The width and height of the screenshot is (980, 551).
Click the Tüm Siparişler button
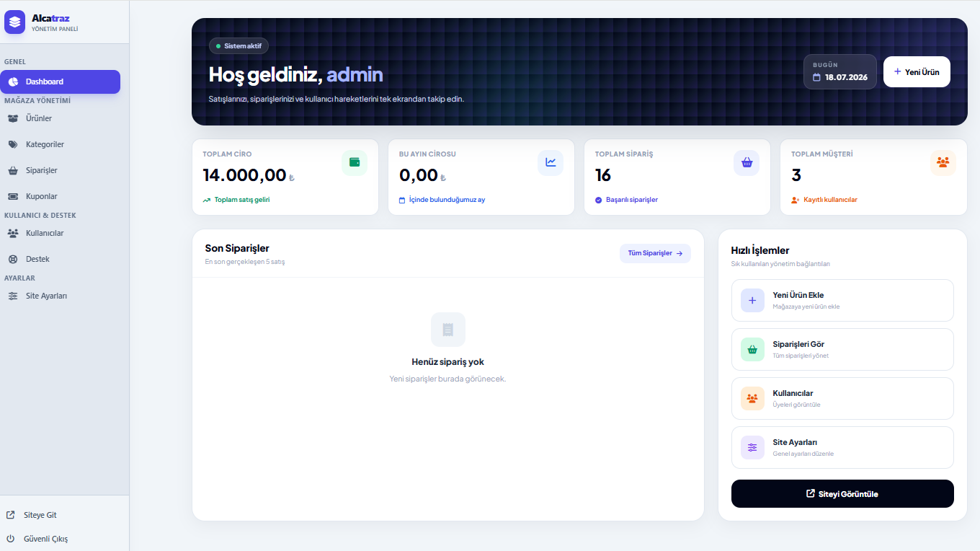(655, 253)
